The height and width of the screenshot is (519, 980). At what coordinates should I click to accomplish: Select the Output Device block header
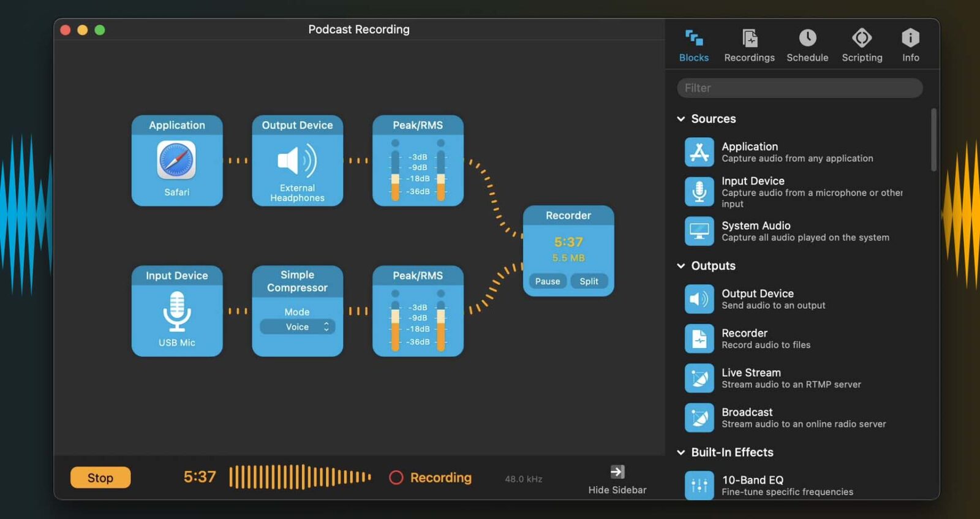[x=297, y=125]
